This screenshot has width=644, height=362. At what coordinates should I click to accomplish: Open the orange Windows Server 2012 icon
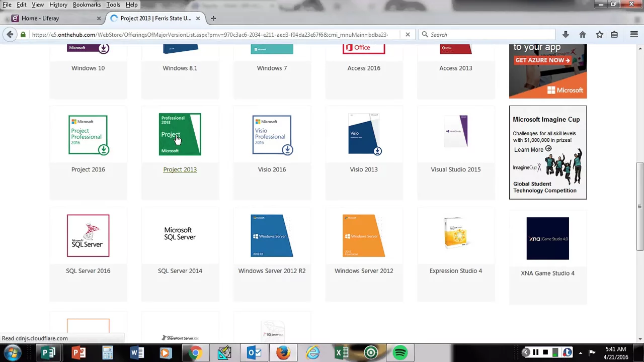pyautogui.click(x=364, y=236)
